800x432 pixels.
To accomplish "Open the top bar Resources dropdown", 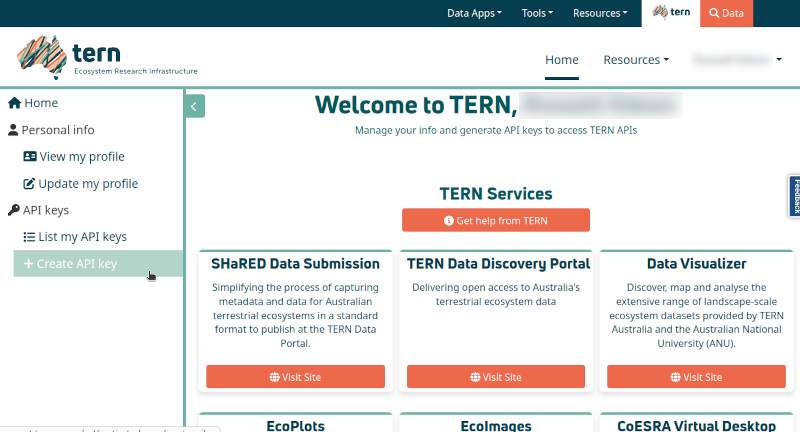I will (600, 13).
